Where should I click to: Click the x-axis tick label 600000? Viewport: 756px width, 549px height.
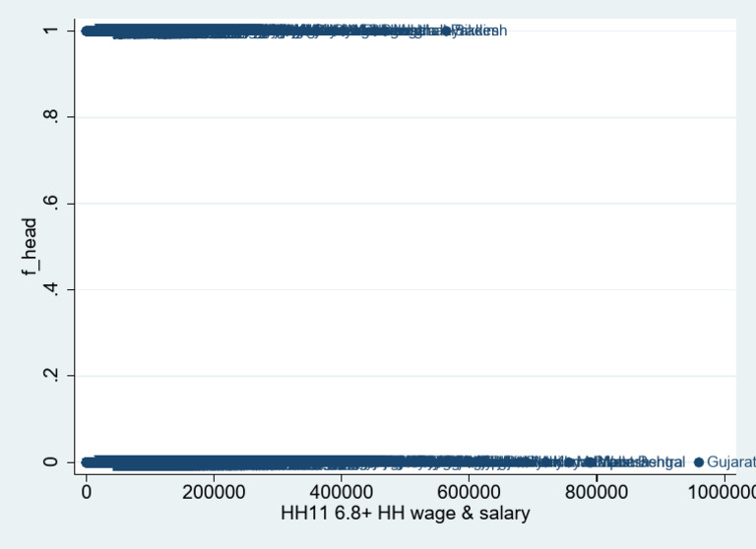(469, 492)
